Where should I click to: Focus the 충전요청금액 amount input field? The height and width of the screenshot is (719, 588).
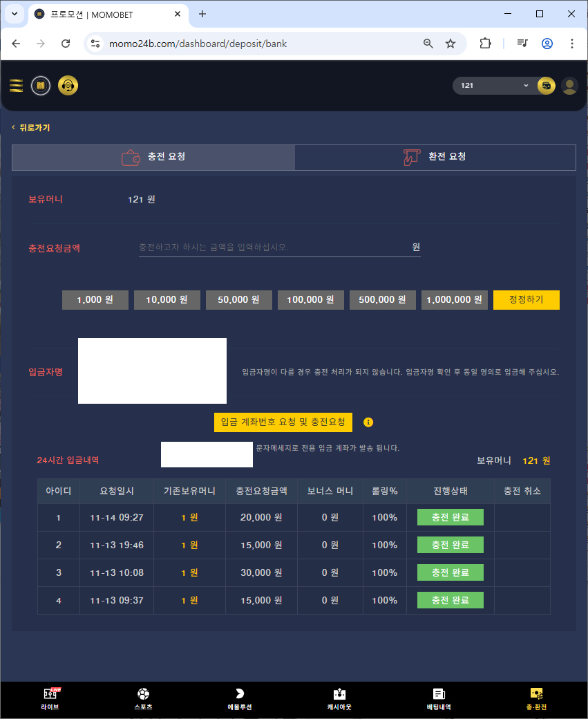[x=273, y=248]
